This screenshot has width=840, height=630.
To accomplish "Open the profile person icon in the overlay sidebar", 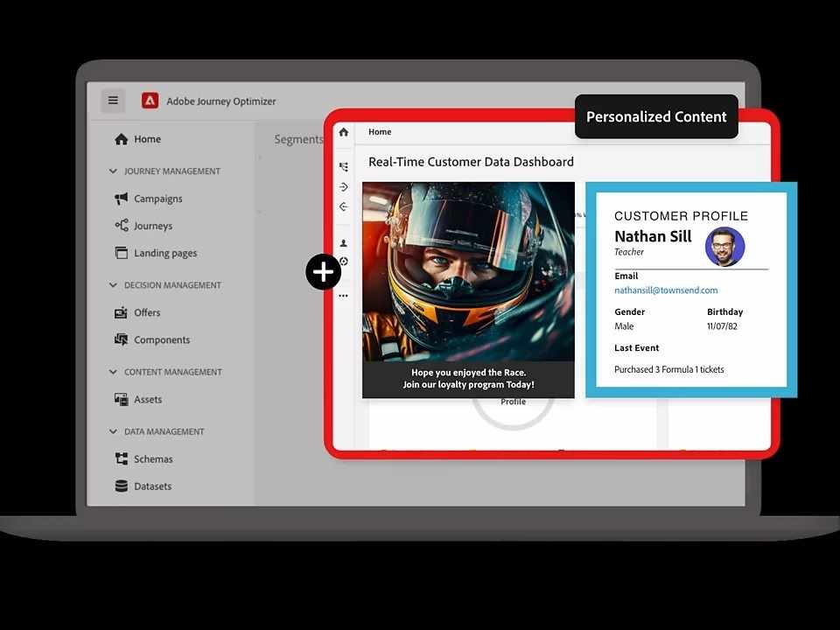I will point(344,243).
